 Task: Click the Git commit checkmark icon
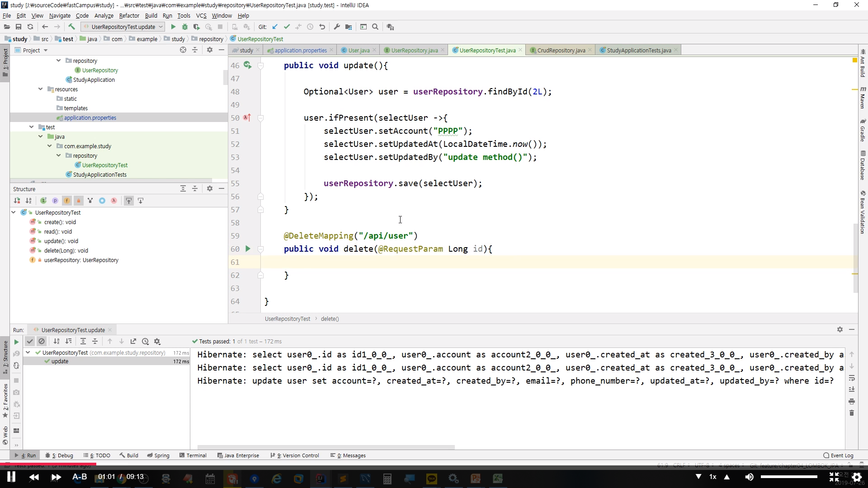click(287, 27)
